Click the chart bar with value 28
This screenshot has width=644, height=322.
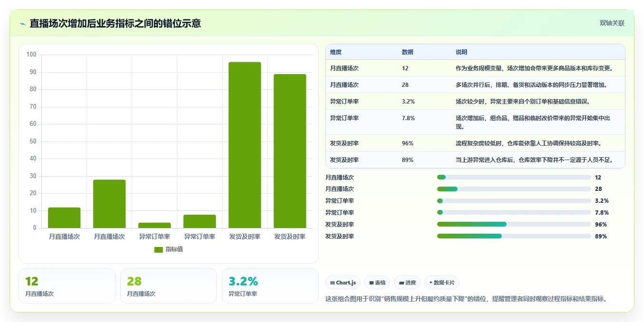(109, 204)
